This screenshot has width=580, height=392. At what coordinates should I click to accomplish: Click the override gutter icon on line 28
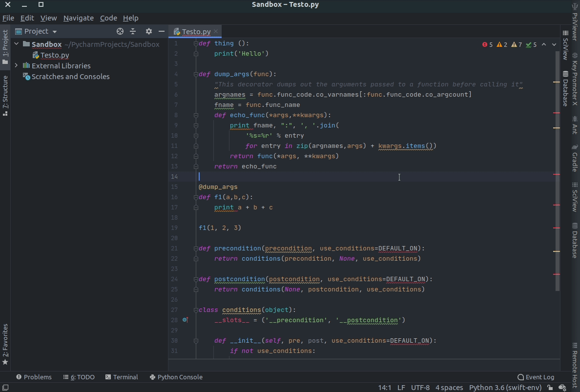(x=186, y=320)
